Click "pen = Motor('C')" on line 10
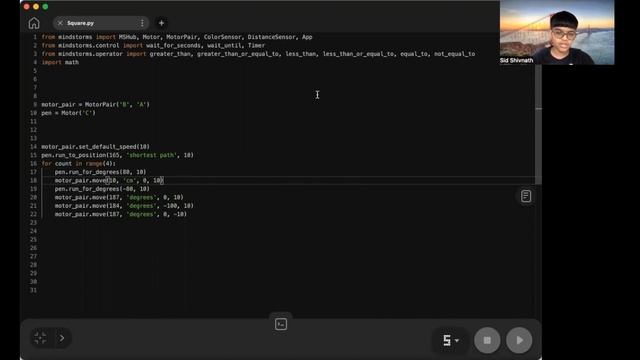 coord(68,113)
